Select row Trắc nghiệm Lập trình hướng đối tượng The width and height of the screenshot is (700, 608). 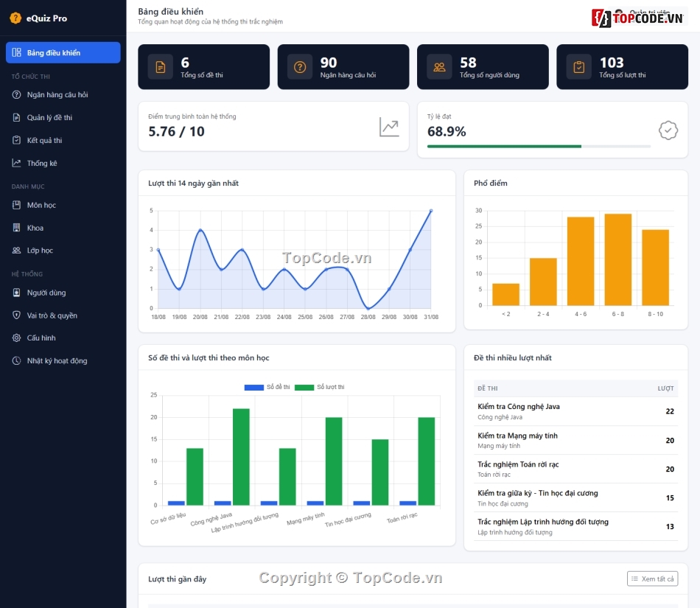(576, 526)
